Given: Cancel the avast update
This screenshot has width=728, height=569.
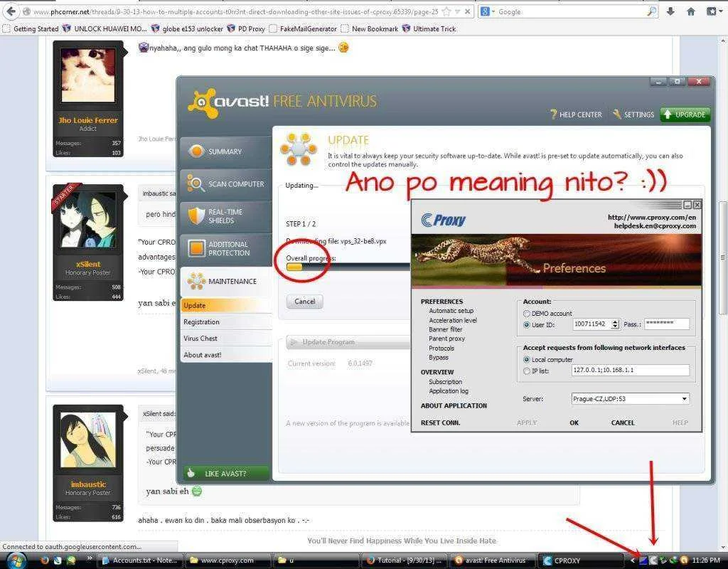Looking at the screenshot, I should point(304,302).
